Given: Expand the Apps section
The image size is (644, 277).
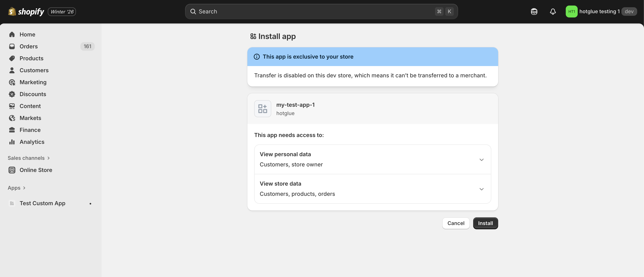Looking at the screenshot, I should point(16,188).
